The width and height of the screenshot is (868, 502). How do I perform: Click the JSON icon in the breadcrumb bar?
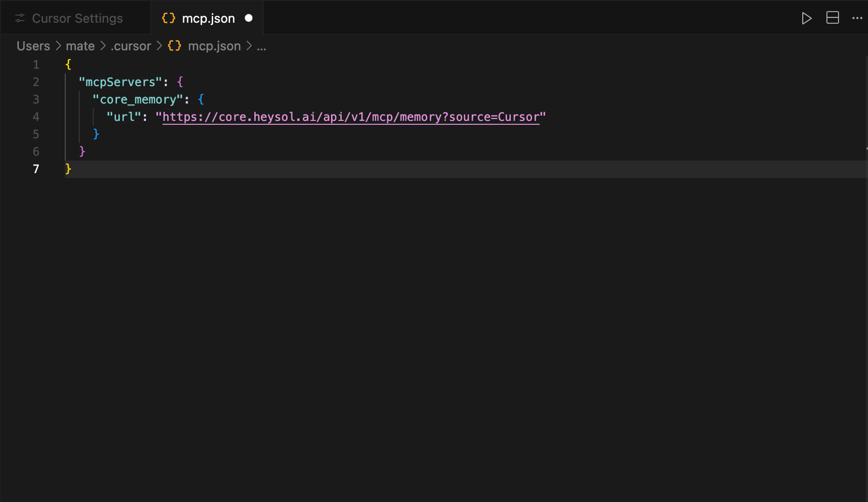174,46
